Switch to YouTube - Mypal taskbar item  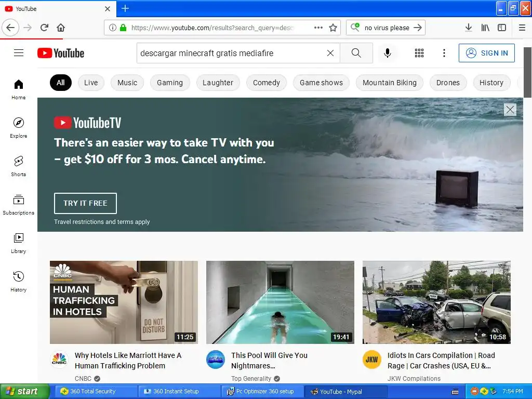click(345, 392)
